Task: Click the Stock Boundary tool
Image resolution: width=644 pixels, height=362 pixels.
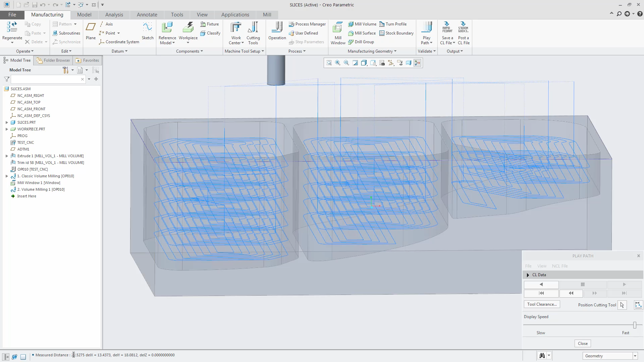Action: [396, 33]
